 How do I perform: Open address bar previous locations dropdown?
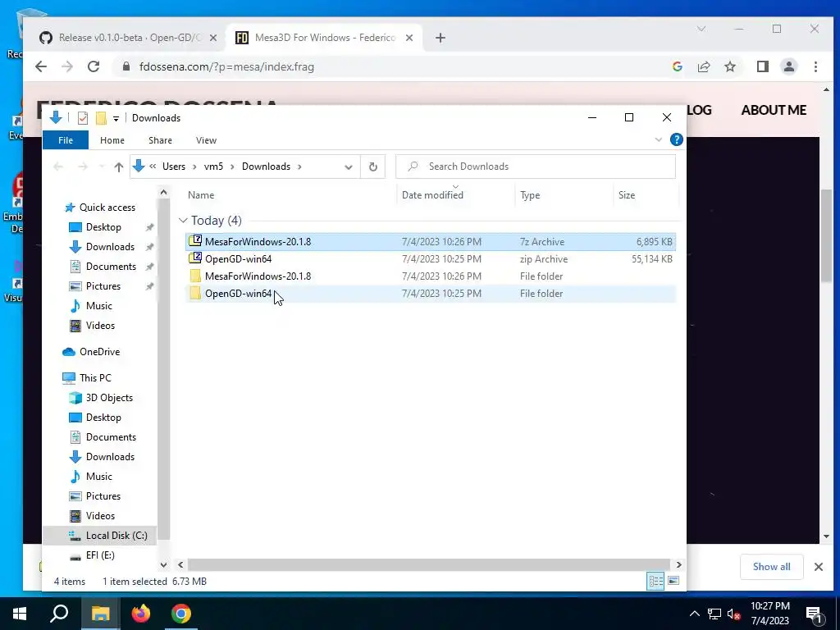coord(348,167)
